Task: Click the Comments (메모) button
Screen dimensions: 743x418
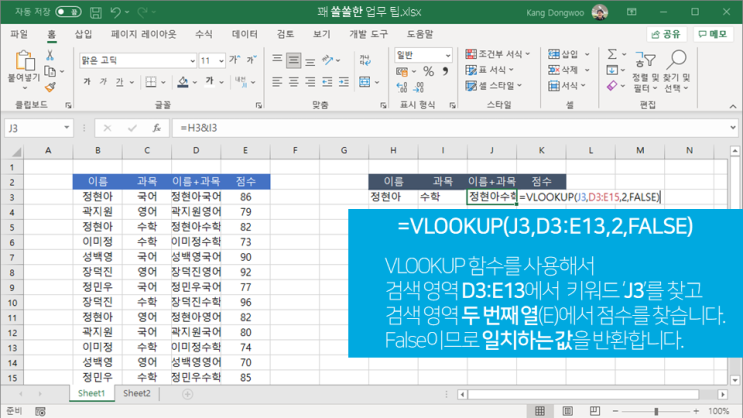Action: click(713, 34)
